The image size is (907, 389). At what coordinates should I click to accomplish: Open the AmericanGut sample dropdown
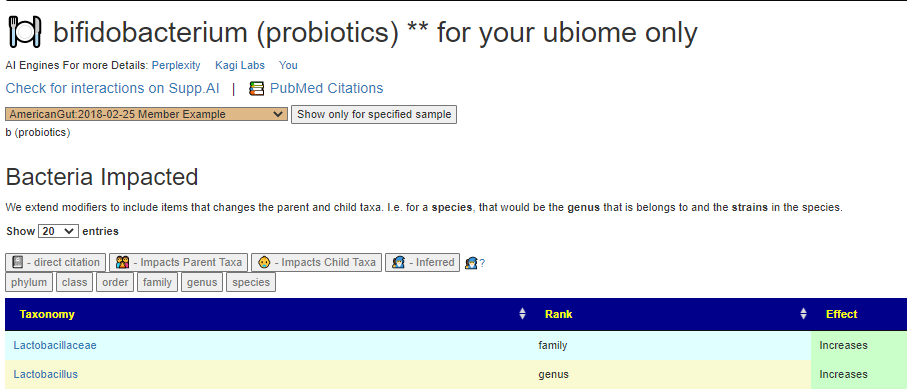pyautogui.click(x=146, y=114)
